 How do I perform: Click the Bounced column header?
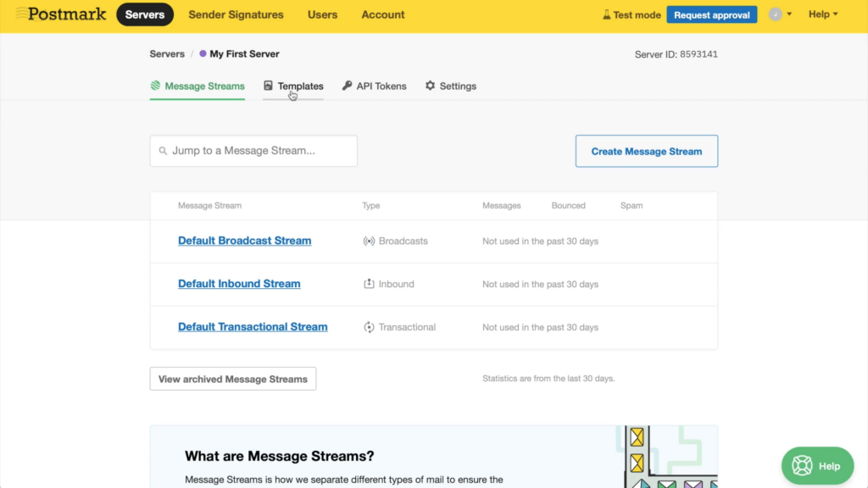[569, 205]
